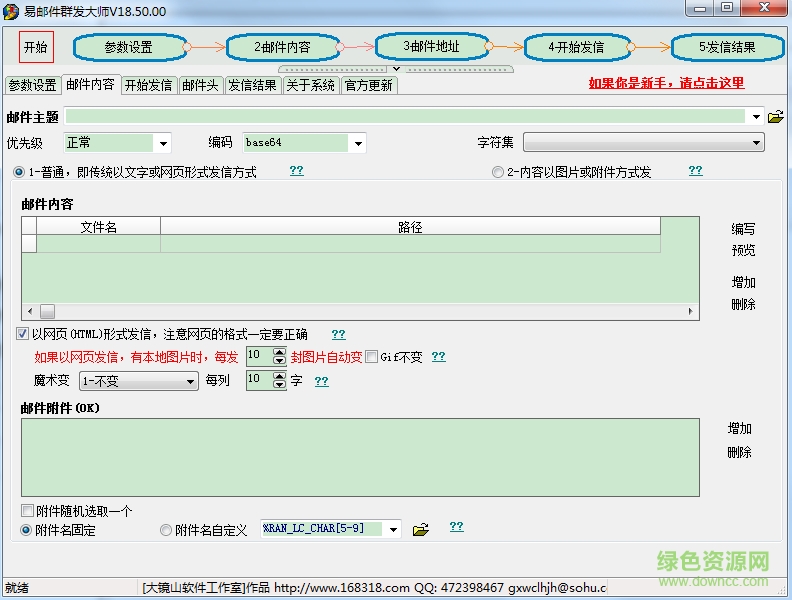Click the folder icon next to attachment name

click(421, 529)
